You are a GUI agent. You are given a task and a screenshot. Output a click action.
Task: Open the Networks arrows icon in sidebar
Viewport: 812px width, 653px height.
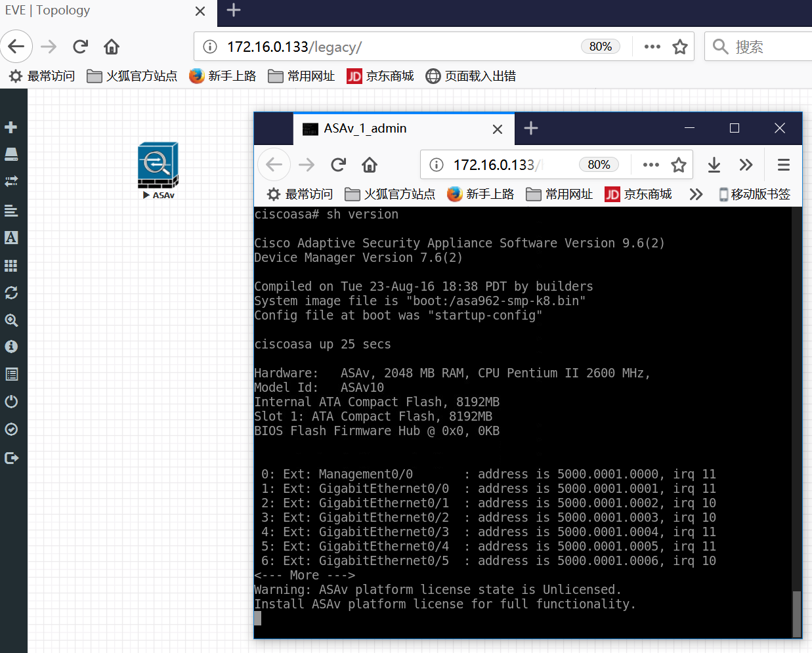[11, 180]
